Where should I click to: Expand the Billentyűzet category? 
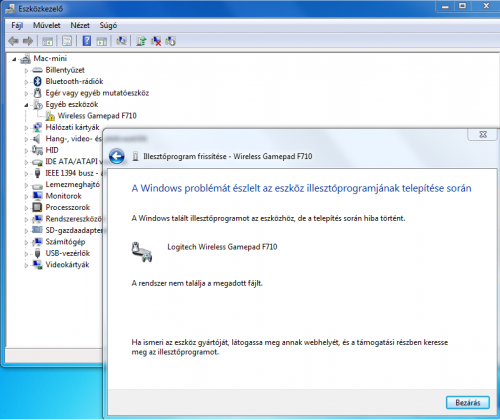pos(26,71)
